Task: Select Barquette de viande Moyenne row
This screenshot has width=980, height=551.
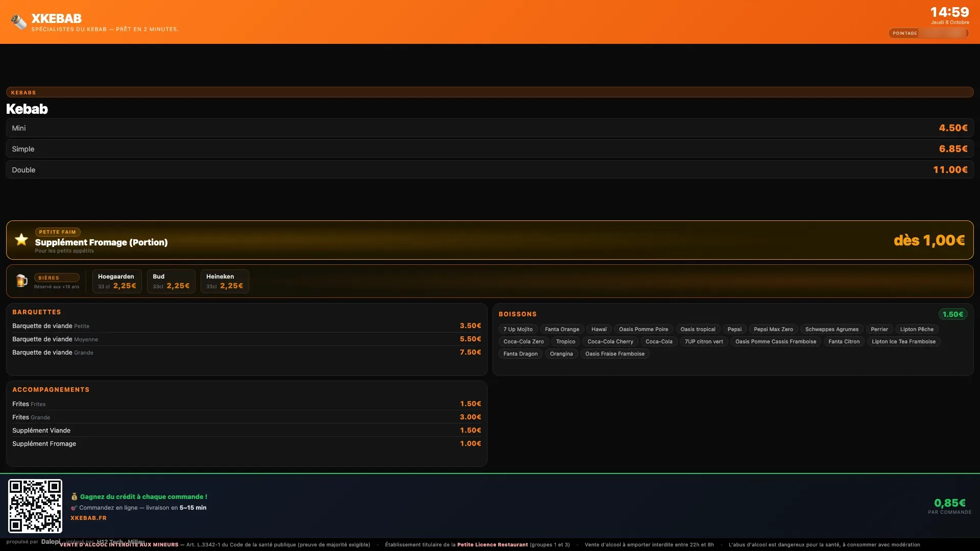Action: click(247, 339)
